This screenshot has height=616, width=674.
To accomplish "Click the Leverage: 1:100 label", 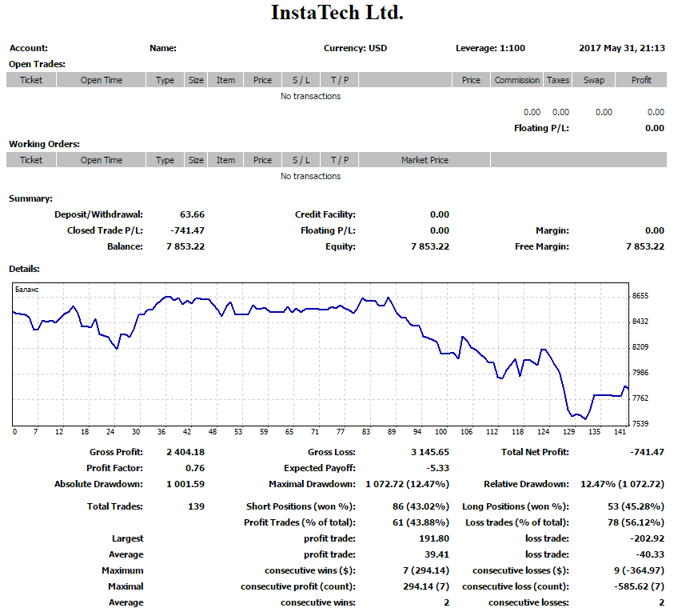I will click(490, 48).
